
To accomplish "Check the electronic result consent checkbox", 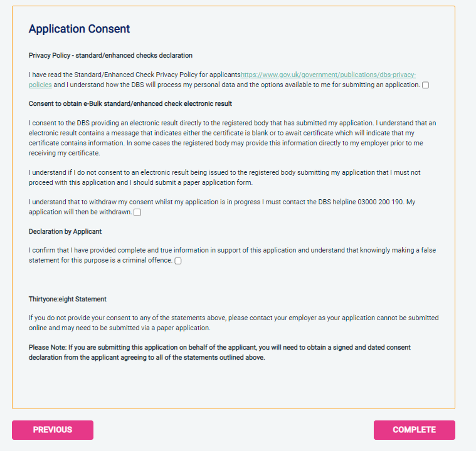I will [x=137, y=212].
